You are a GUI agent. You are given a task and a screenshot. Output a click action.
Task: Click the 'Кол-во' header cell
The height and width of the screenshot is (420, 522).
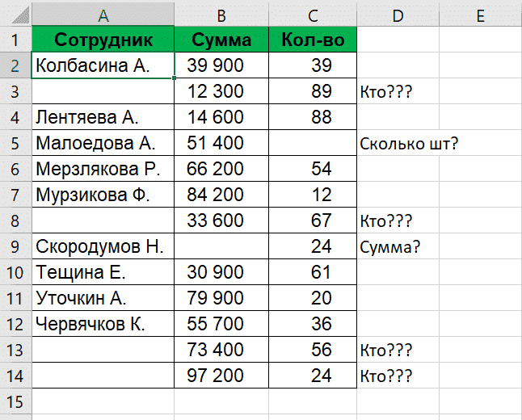coord(313,40)
